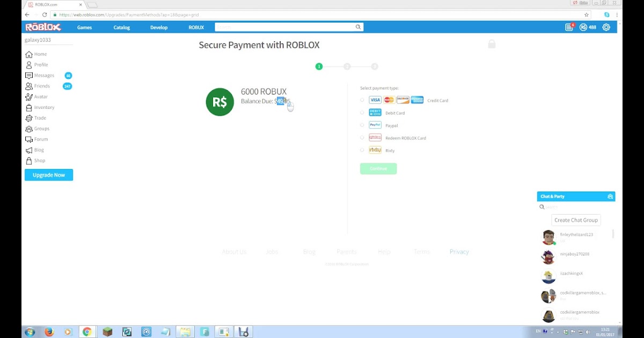Go back with the browser back arrow
The height and width of the screenshot is (338, 644).
[x=27, y=15]
